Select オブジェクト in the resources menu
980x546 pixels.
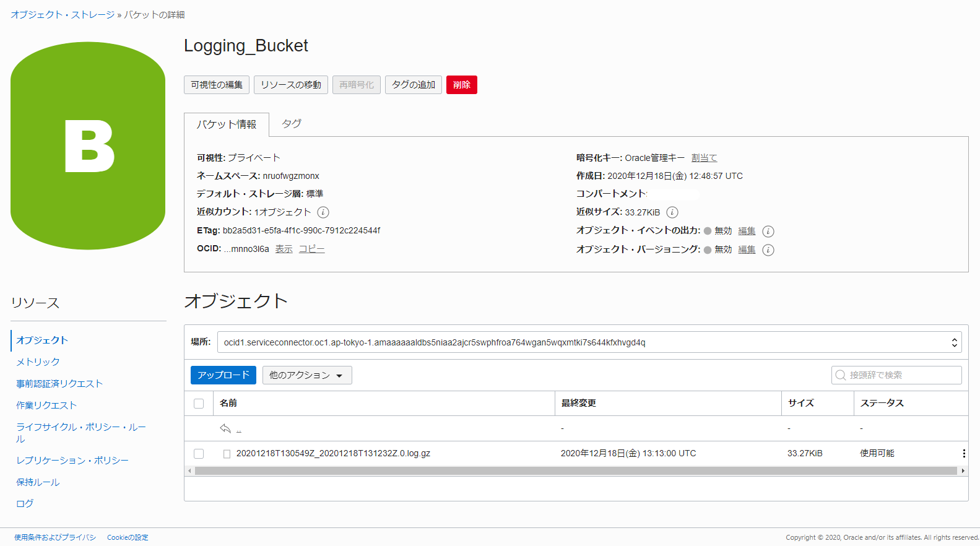coord(42,340)
